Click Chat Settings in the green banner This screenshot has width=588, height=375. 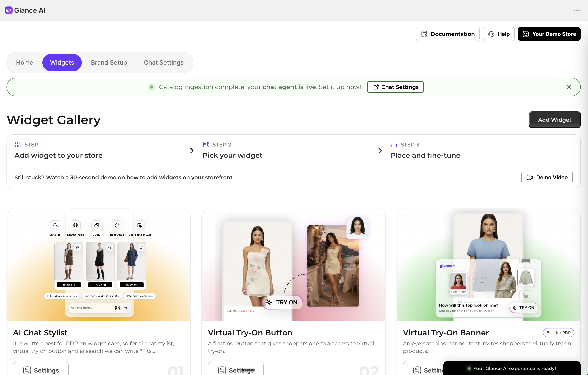(395, 87)
